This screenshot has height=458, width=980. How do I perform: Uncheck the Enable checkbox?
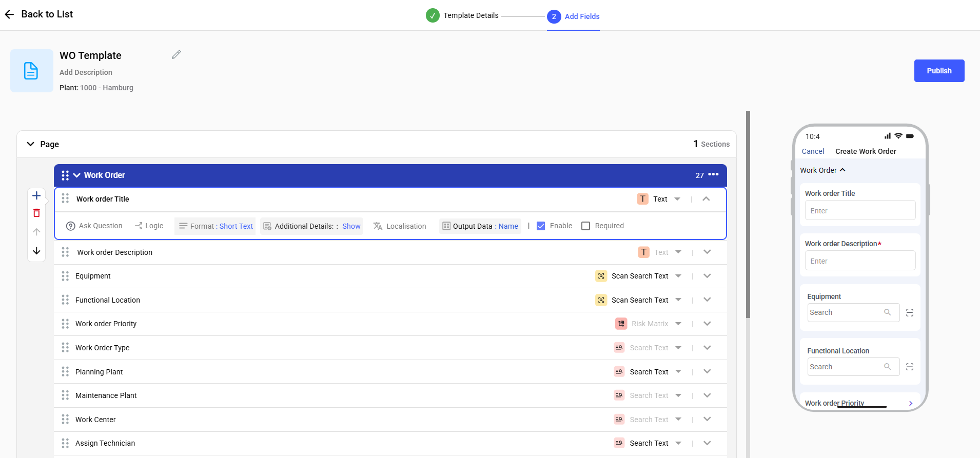coord(541,226)
